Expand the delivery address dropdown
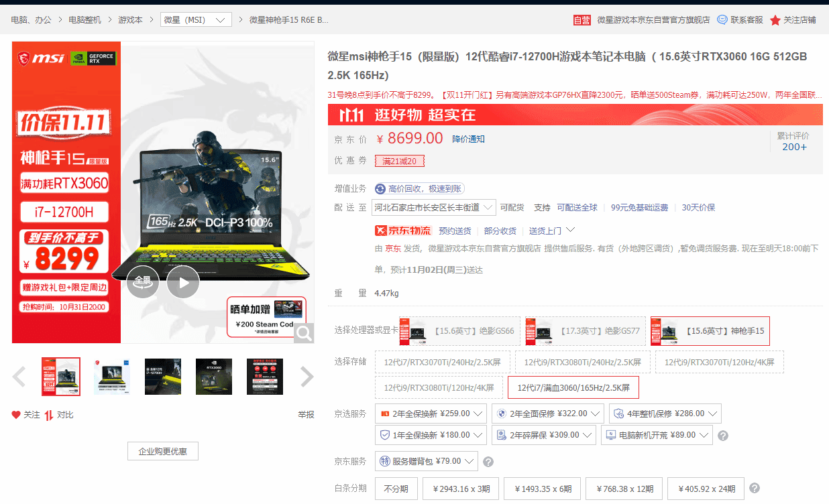The width and height of the screenshot is (829, 504). coord(434,208)
